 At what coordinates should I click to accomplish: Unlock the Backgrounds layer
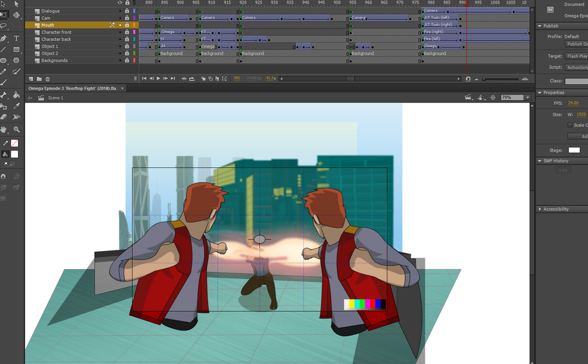tap(127, 60)
